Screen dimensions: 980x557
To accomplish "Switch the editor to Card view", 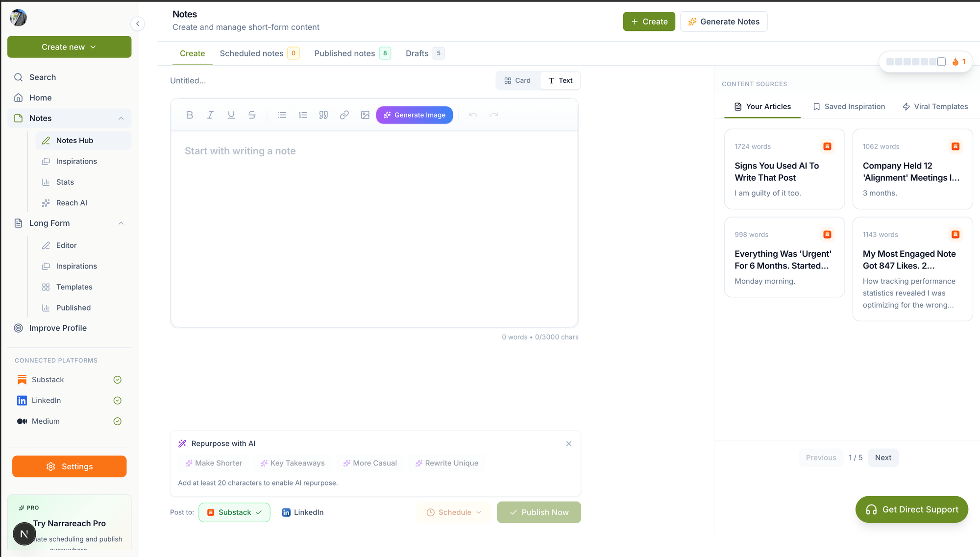I will (517, 80).
